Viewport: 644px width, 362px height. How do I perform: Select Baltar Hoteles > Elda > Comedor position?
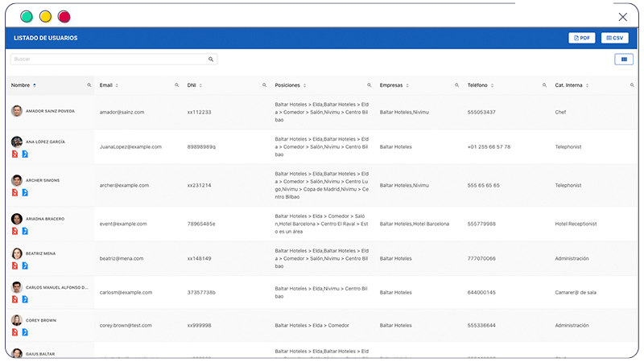312,325
